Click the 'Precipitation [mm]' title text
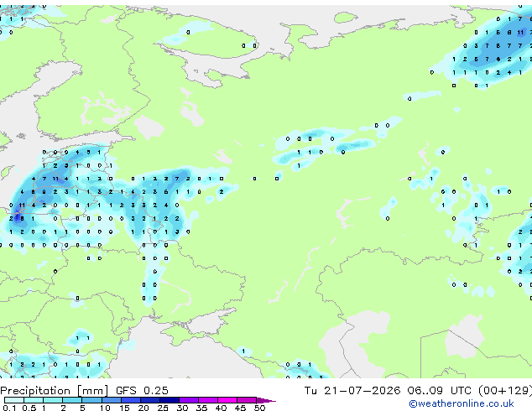This screenshot has height=411, width=532. click(x=55, y=391)
